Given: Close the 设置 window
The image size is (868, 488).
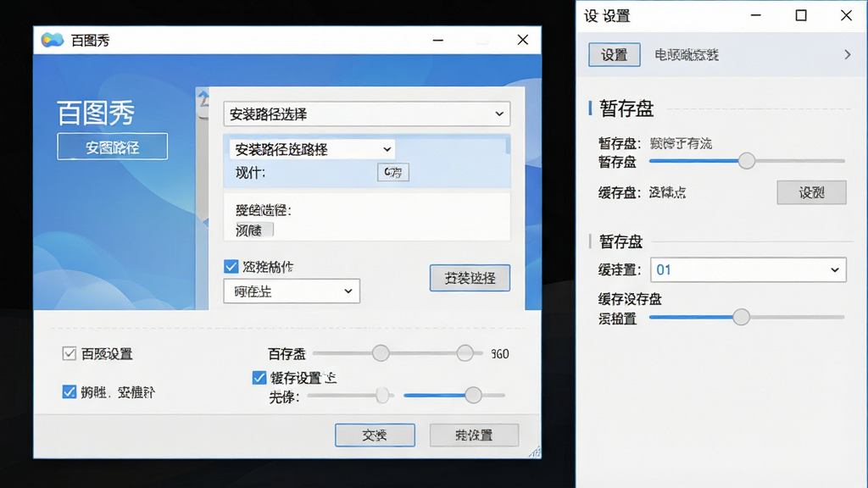Looking at the screenshot, I should point(847,15).
